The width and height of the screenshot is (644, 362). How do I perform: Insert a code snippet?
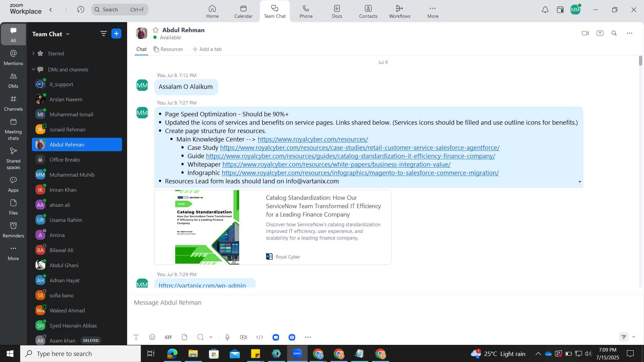[x=260, y=337]
